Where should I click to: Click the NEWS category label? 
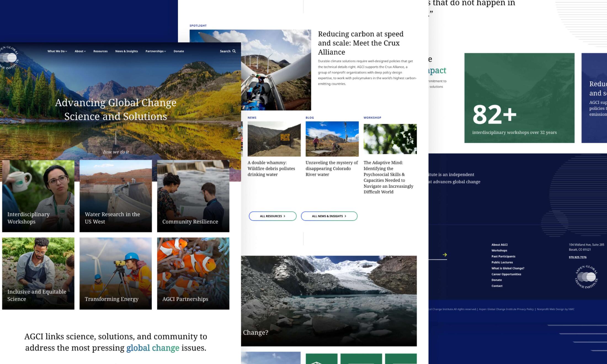tap(252, 118)
